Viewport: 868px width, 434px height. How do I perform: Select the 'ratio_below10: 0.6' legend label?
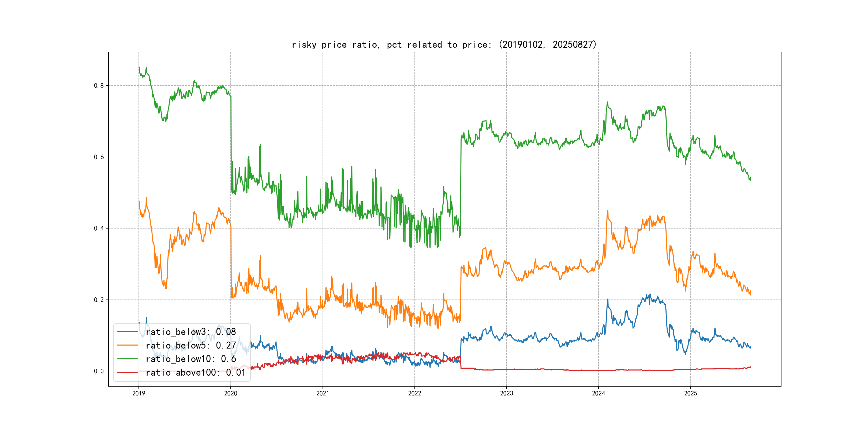click(x=191, y=359)
